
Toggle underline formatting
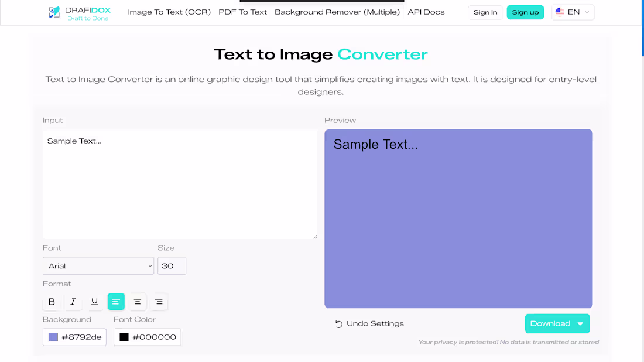94,301
